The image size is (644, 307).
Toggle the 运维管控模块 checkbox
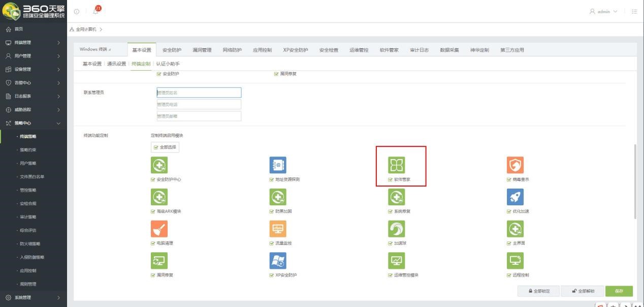(390, 275)
